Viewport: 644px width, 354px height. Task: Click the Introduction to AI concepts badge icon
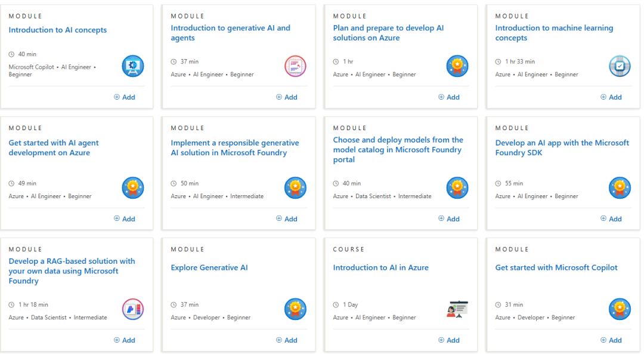[132, 66]
